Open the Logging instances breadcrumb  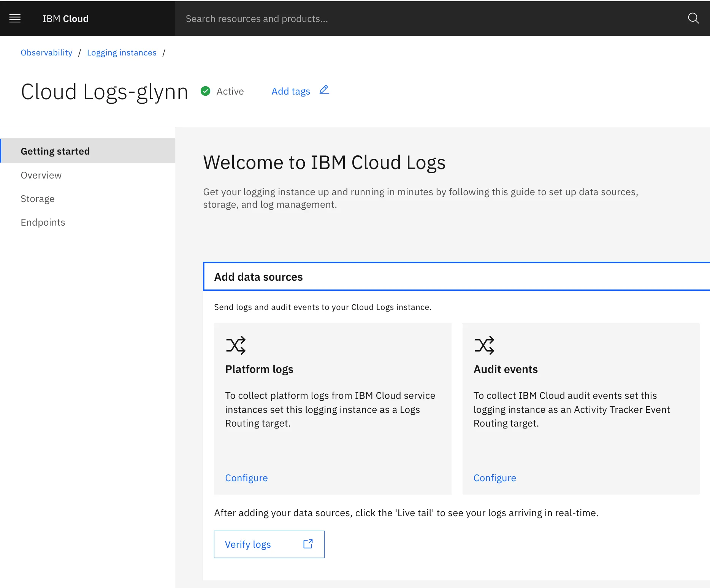(x=122, y=53)
